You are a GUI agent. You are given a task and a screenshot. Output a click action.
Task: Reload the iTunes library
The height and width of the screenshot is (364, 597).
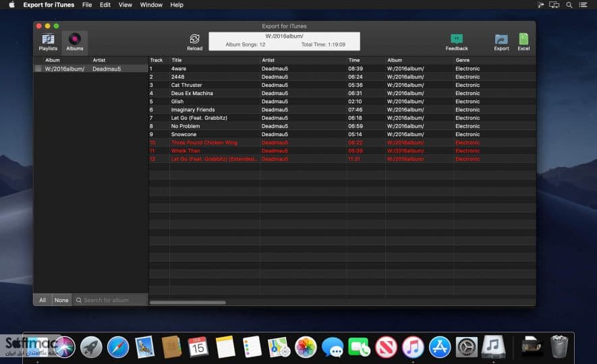click(194, 42)
